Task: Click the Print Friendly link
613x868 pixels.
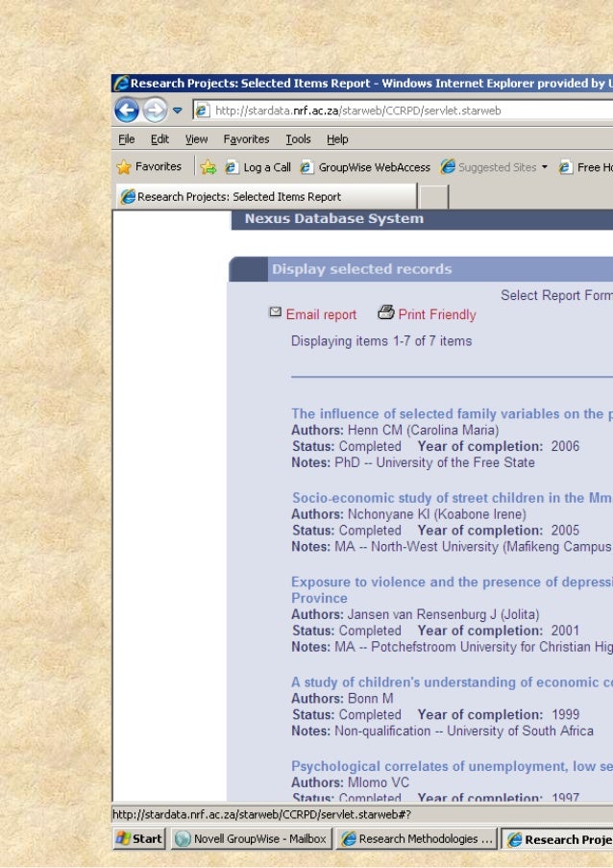Action: (437, 314)
